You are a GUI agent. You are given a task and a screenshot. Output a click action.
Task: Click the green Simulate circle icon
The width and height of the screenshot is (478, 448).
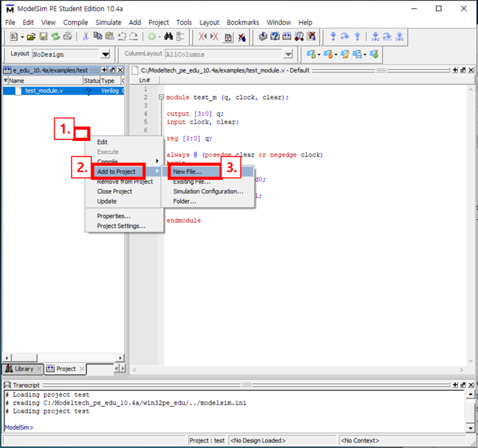(152, 37)
